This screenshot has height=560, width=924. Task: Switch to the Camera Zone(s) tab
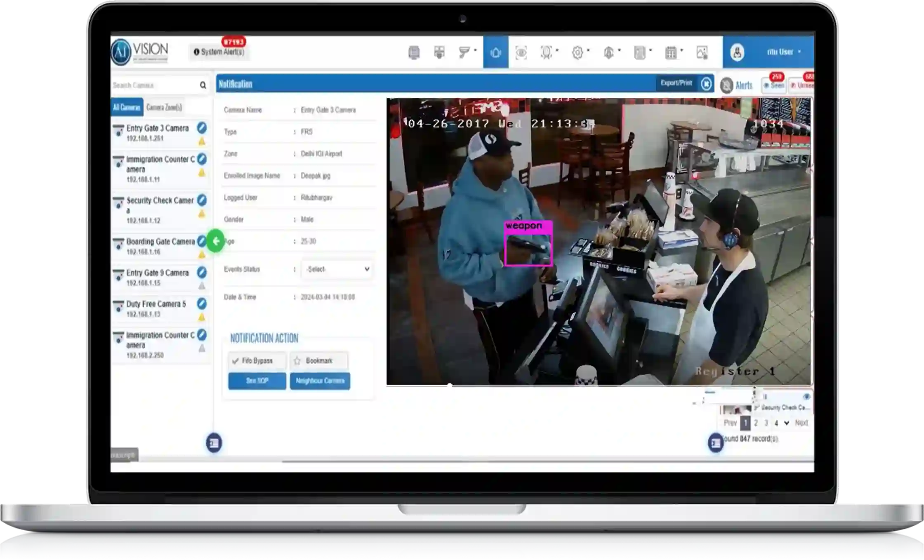[x=164, y=107]
